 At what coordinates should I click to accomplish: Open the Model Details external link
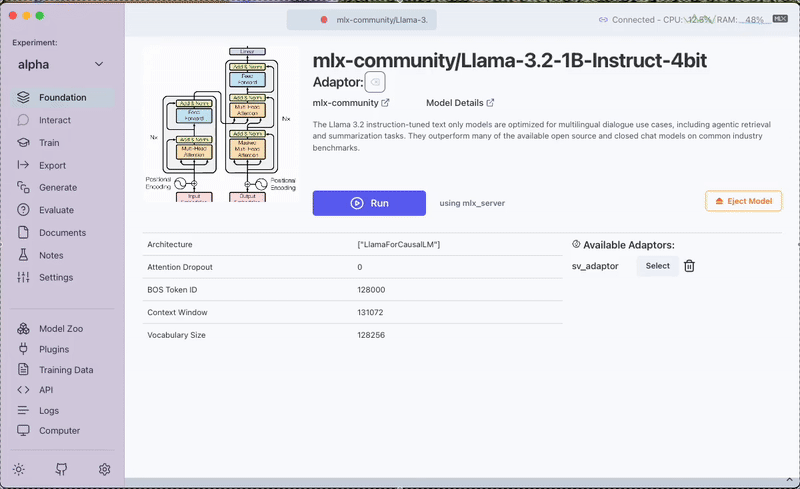click(x=460, y=103)
